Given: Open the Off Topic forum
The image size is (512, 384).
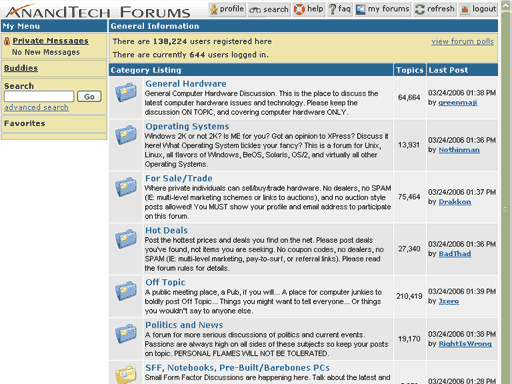Looking at the screenshot, I should tap(165, 282).
